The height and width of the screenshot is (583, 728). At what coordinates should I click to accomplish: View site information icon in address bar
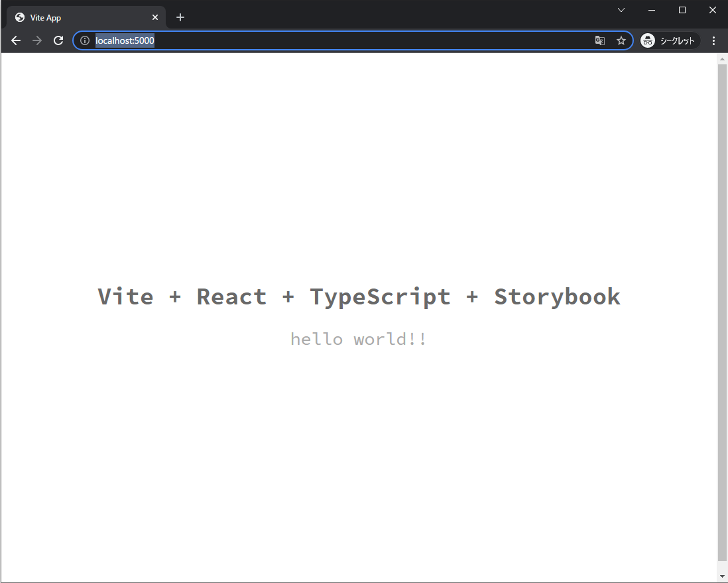pos(84,40)
